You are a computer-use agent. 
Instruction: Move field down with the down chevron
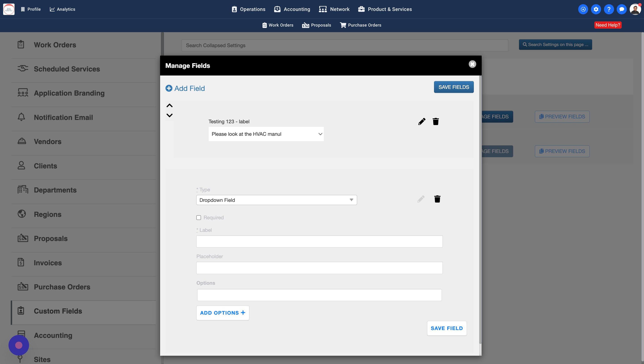click(x=169, y=115)
